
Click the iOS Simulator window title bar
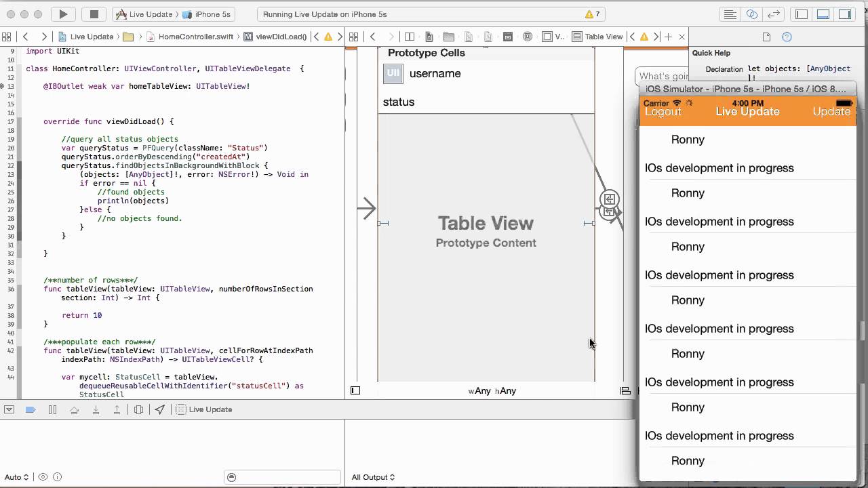click(x=747, y=89)
